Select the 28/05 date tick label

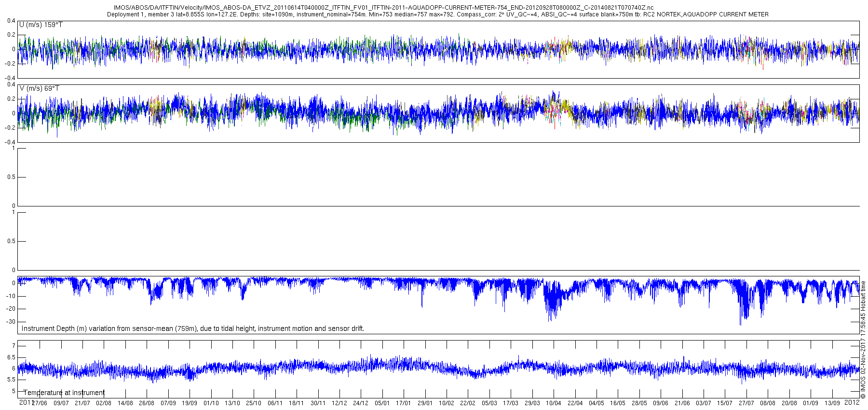coord(639,403)
